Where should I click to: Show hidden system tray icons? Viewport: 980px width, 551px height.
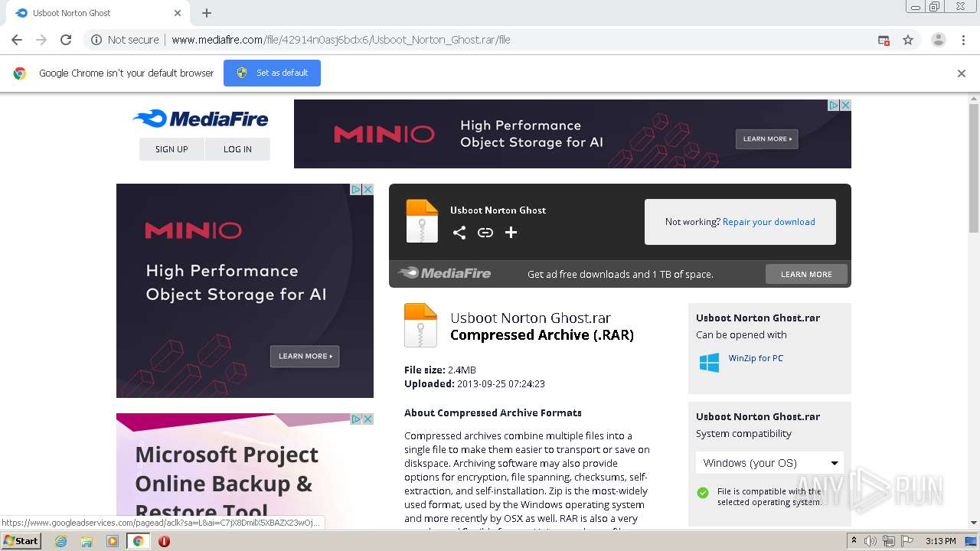point(854,541)
